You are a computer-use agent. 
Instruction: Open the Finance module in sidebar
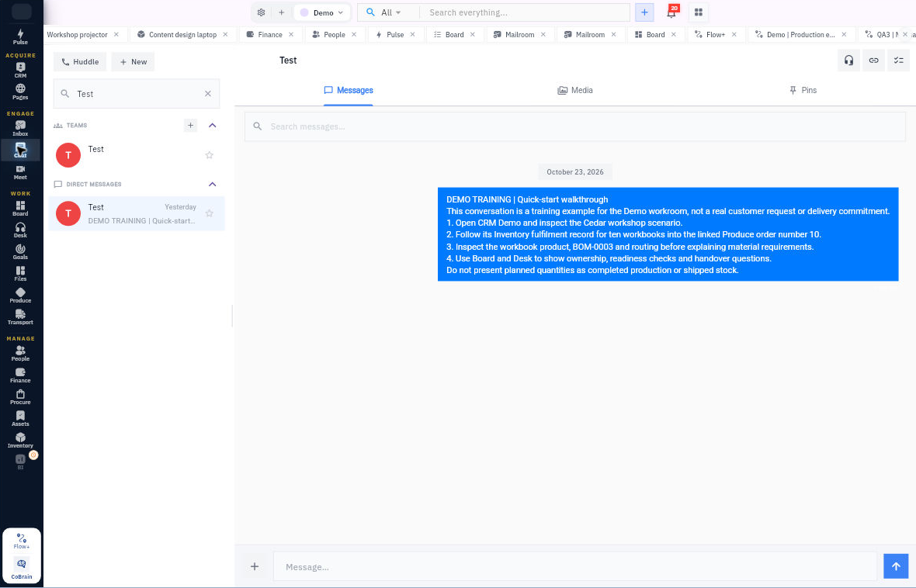pos(20,375)
